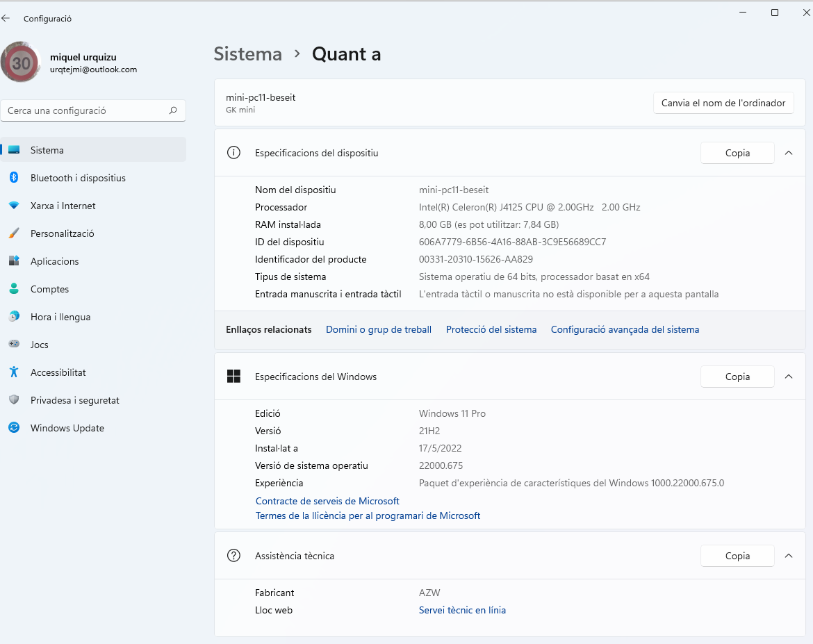
Task: Click the OS build value 22000.675
Action: coord(441,465)
